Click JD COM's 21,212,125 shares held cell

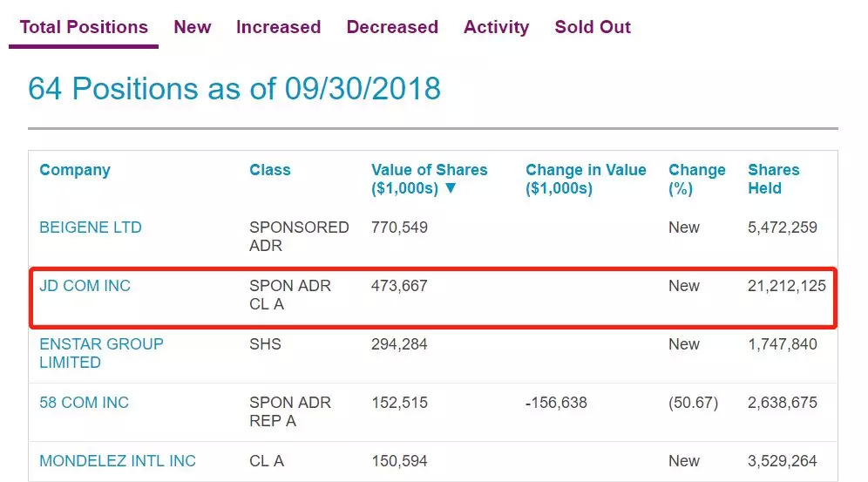click(786, 286)
